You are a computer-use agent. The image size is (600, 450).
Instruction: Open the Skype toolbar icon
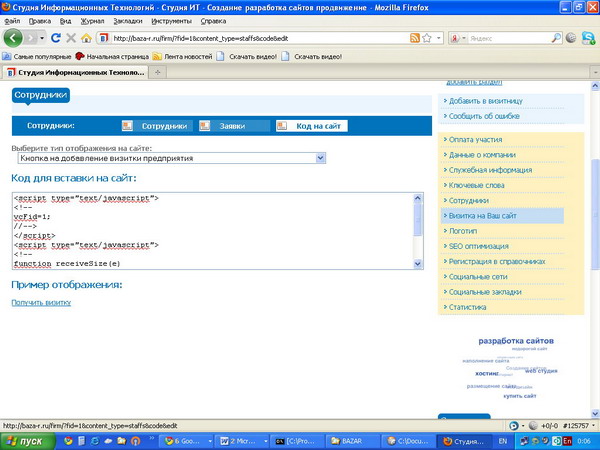pos(589,38)
